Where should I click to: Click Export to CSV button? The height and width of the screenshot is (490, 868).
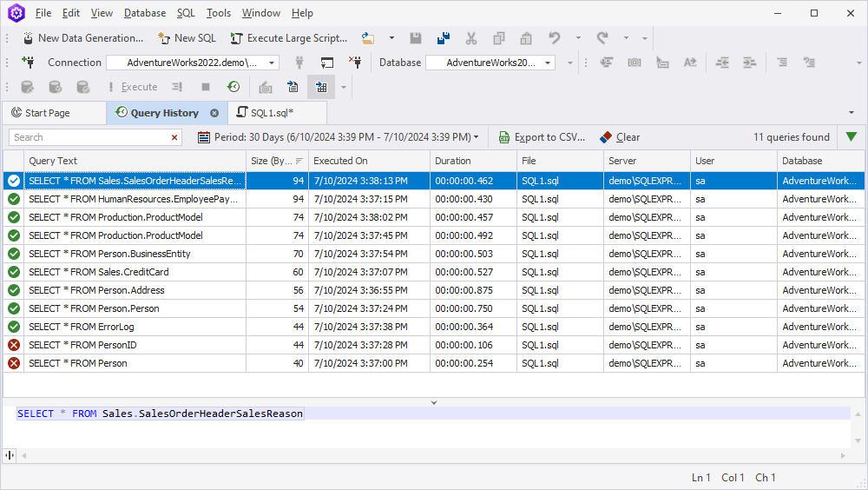click(x=542, y=137)
